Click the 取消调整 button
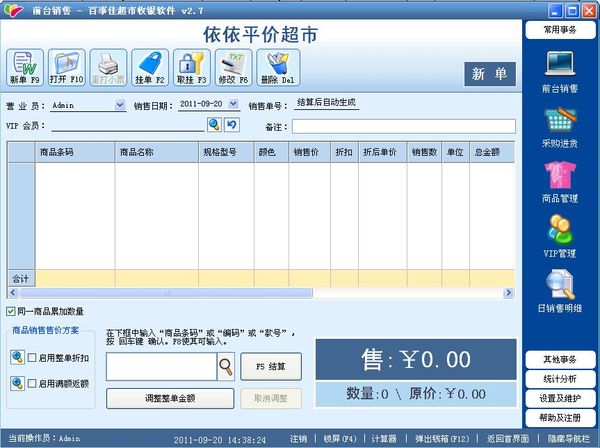Image resolution: width=600 pixels, height=448 pixels. pos(271,398)
